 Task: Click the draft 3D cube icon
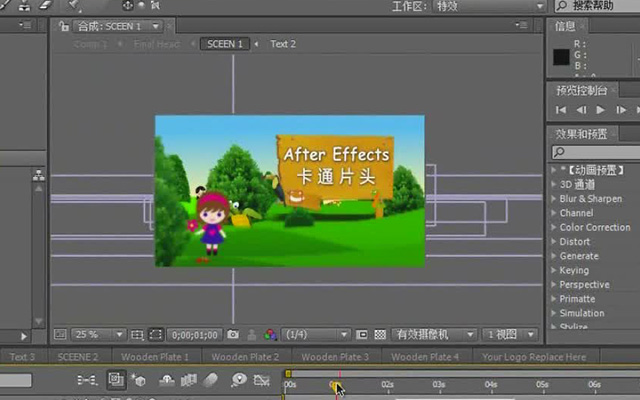tap(139, 380)
